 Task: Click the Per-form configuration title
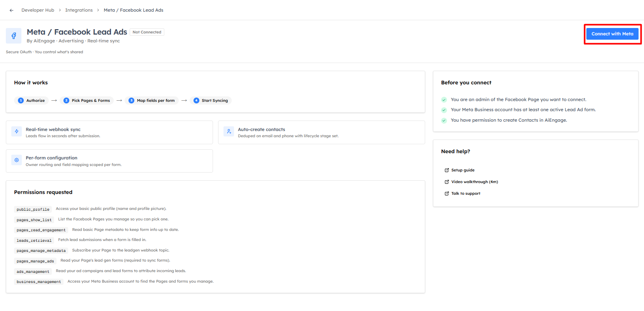point(51,158)
